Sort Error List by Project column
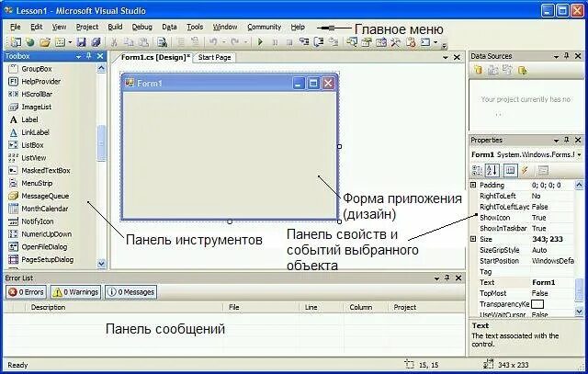Image resolution: width=588 pixels, height=374 pixels. (426, 307)
